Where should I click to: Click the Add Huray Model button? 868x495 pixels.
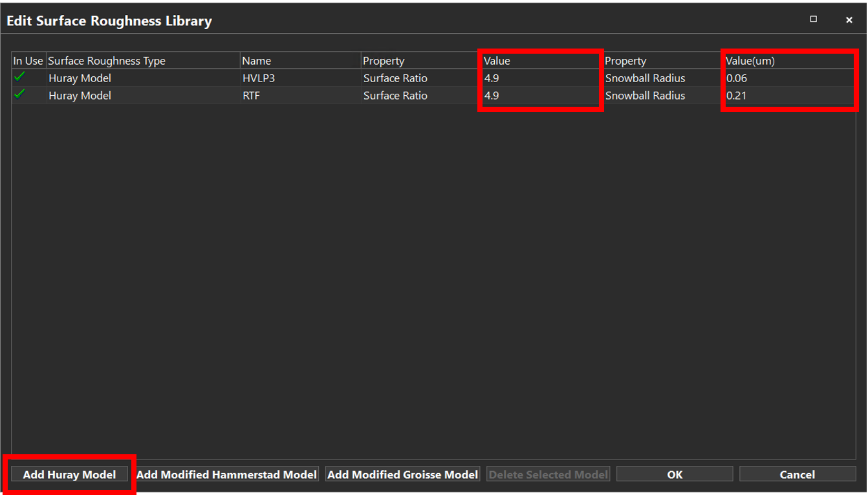tap(70, 474)
